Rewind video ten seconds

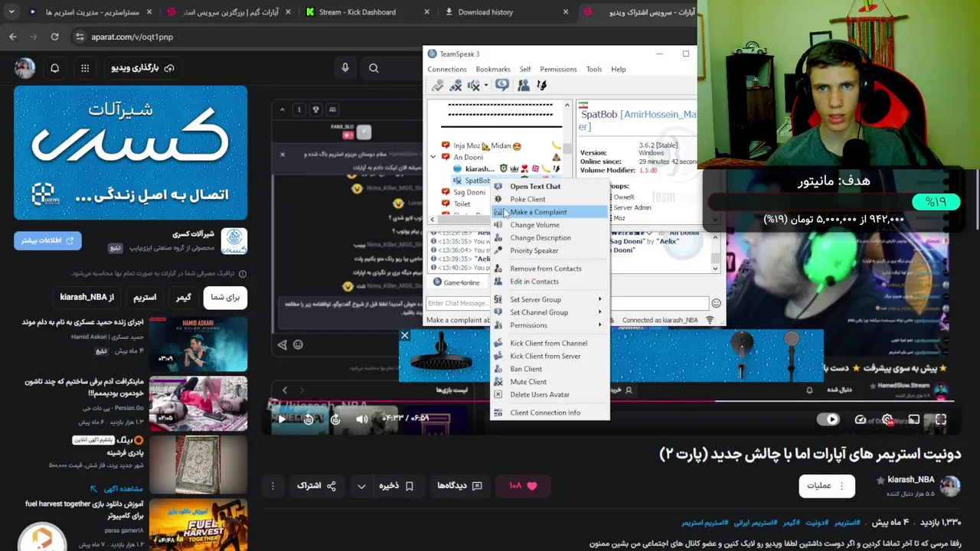[x=309, y=419]
